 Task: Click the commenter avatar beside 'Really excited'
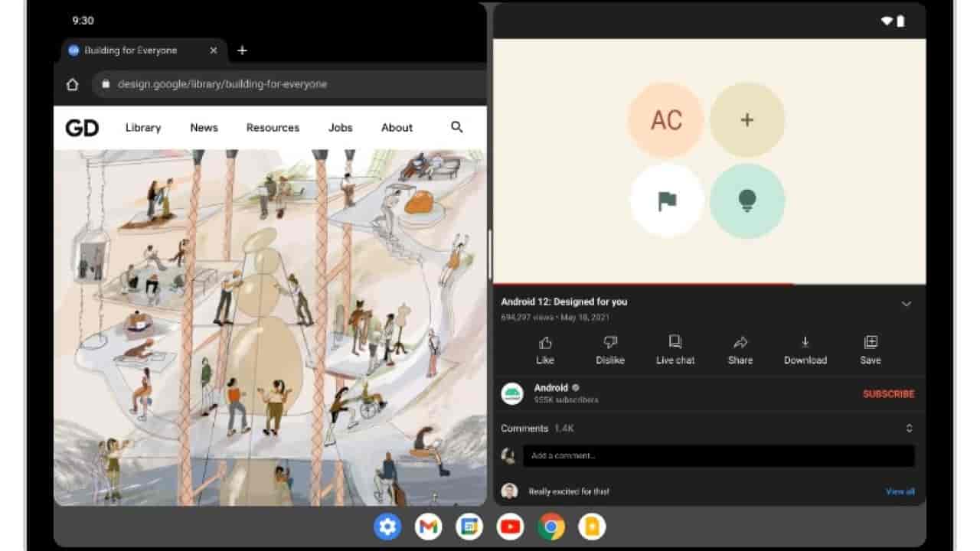[x=509, y=491]
